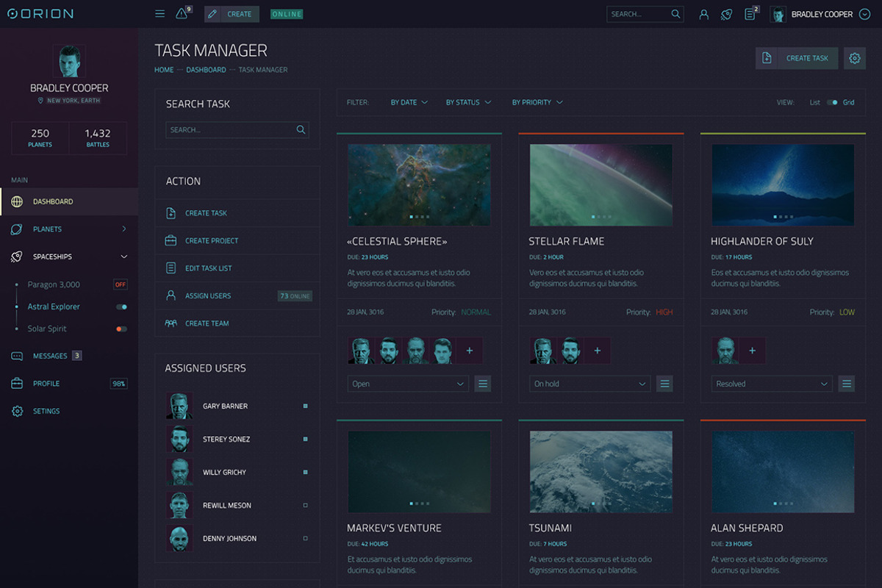Toggle the Astral Explorer switch
This screenshot has width=882, height=588.
pyautogui.click(x=121, y=307)
